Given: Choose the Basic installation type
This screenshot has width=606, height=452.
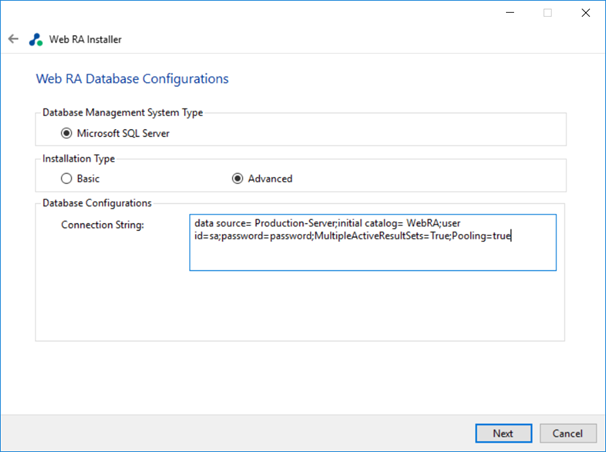Looking at the screenshot, I should point(67,179).
